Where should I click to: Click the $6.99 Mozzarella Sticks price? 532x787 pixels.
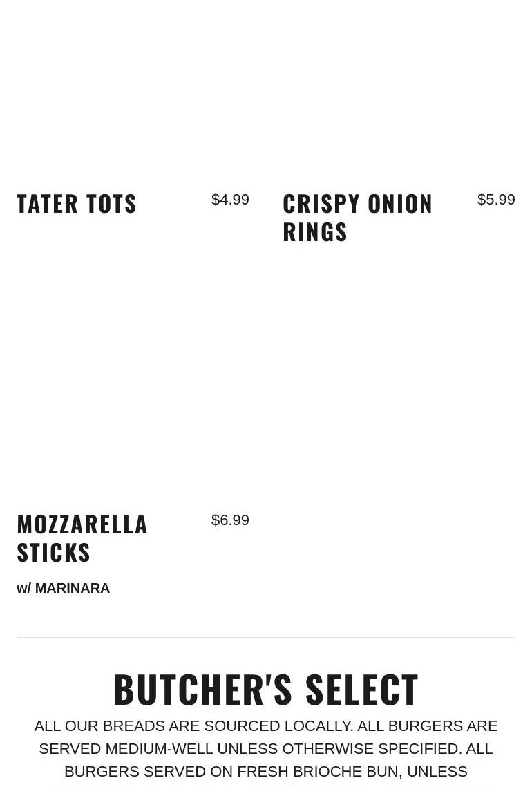pos(230,520)
